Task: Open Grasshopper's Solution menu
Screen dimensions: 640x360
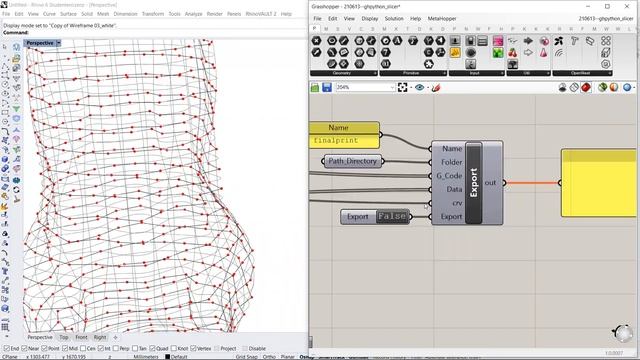Action: (x=394, y=19)
